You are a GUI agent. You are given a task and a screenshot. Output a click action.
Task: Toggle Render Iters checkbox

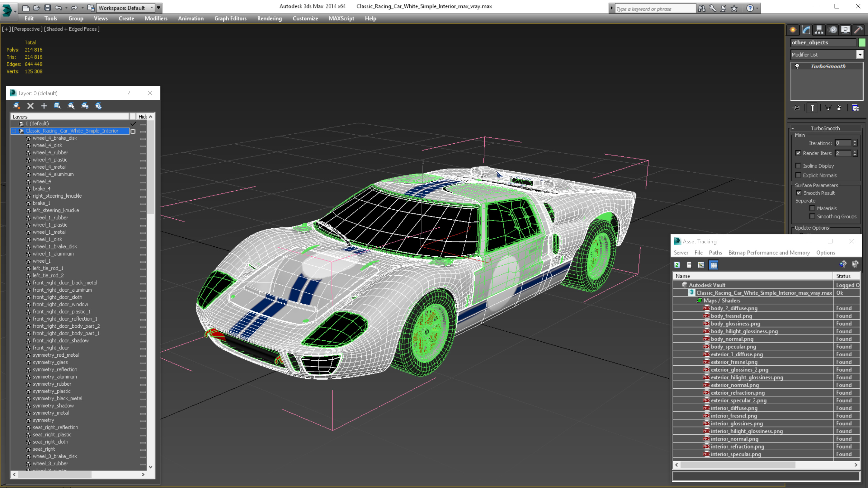tap(798, 153)
